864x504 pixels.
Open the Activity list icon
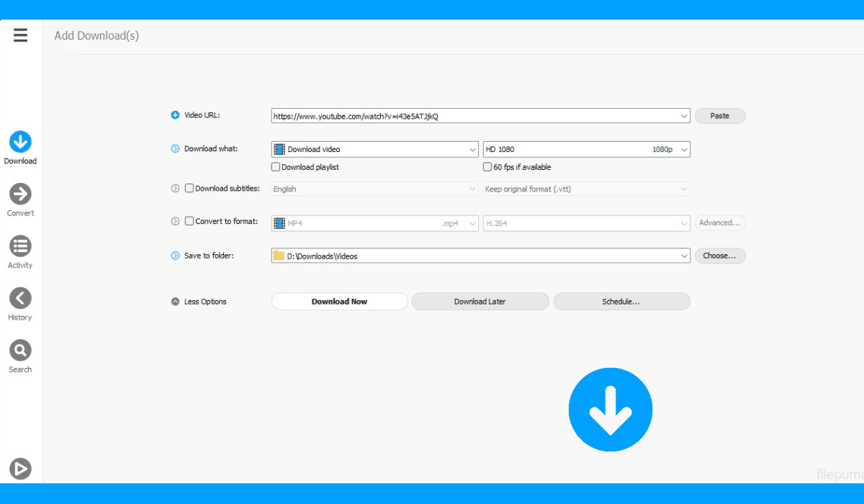tap(20, 246)
